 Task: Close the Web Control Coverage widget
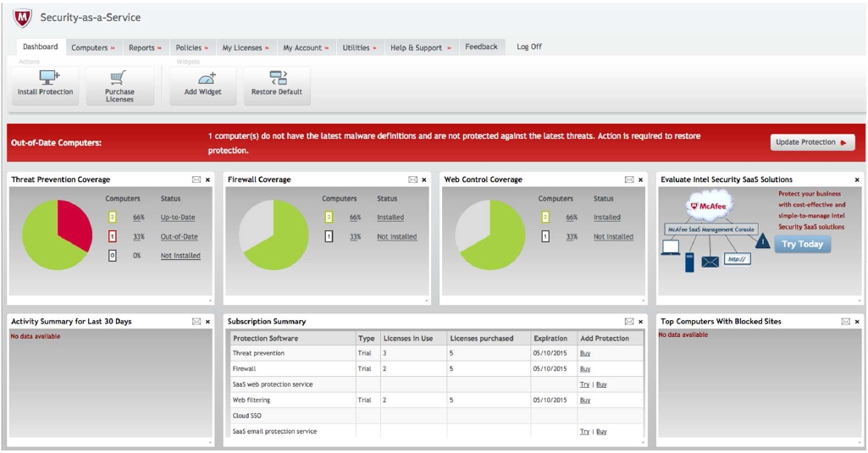coord(641,180)
